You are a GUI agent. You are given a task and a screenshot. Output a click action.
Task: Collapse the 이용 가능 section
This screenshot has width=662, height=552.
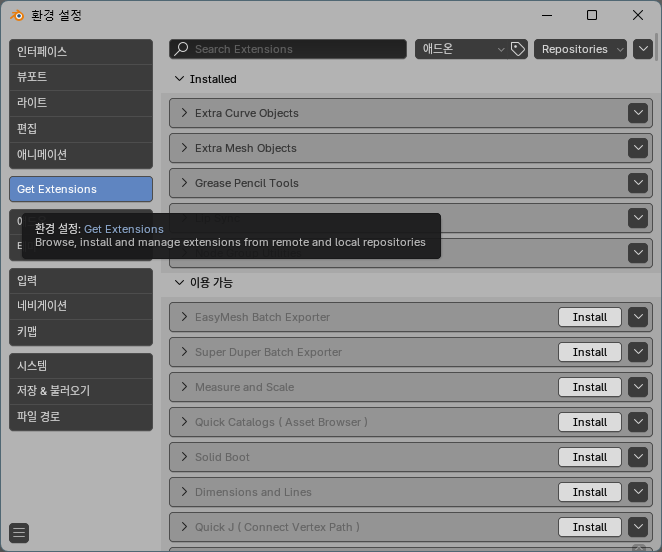(x=179, y=283)
